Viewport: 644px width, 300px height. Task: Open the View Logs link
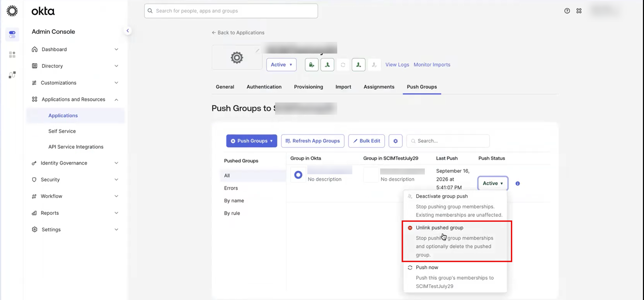397,64
